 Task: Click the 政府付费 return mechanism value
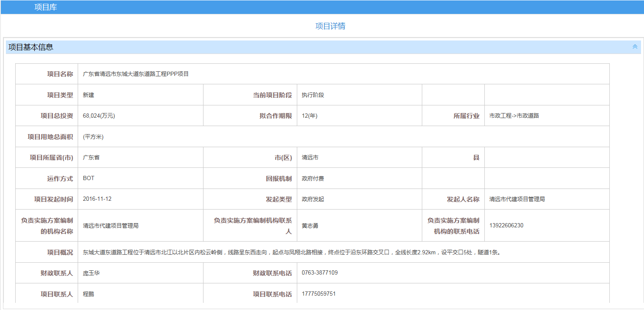click(312, 178)
